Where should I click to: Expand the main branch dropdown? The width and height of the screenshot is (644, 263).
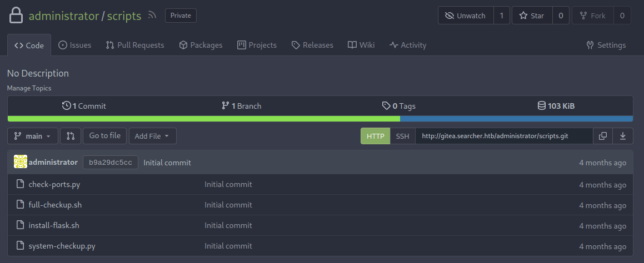coord(32,136)
